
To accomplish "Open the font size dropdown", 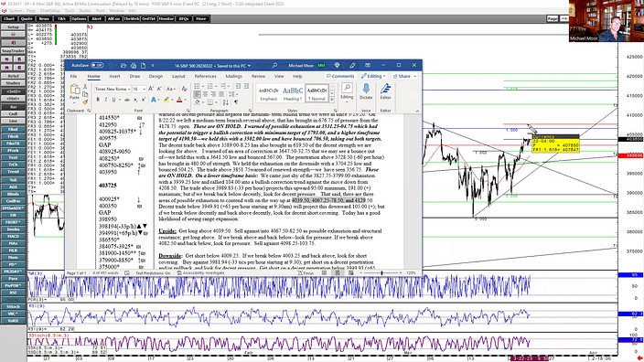I will coord(139,89).
